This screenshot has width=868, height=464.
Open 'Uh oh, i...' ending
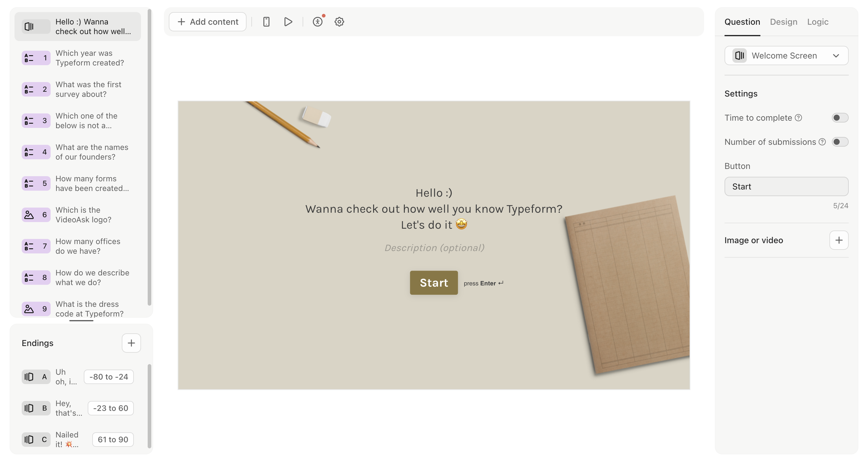66,377
